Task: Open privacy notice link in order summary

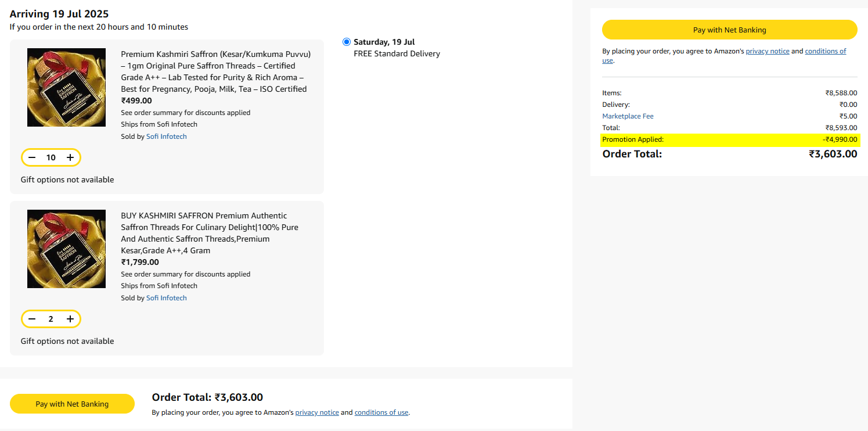Action: [768, 51]
